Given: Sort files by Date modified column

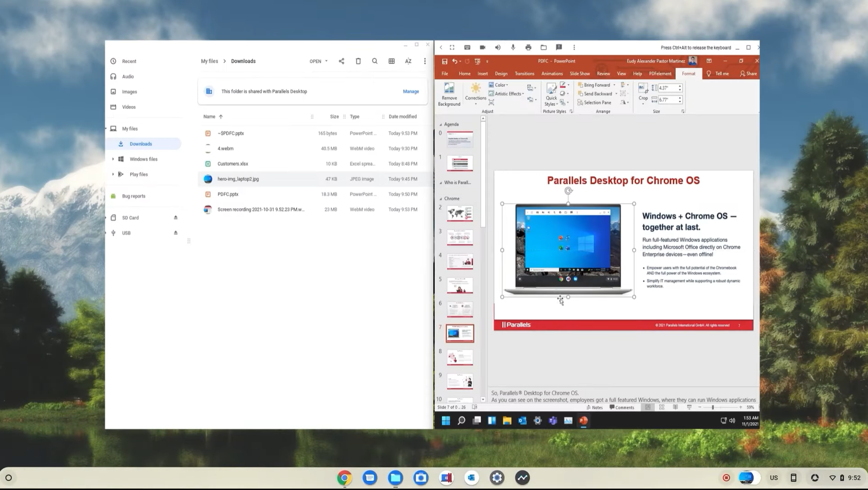Looking at the screenshot, I should click(402, 117).
